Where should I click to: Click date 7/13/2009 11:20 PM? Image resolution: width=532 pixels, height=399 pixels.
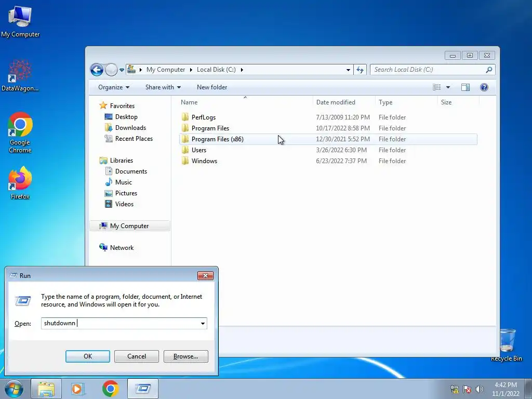pyautogui.click(x=343, y=117)
